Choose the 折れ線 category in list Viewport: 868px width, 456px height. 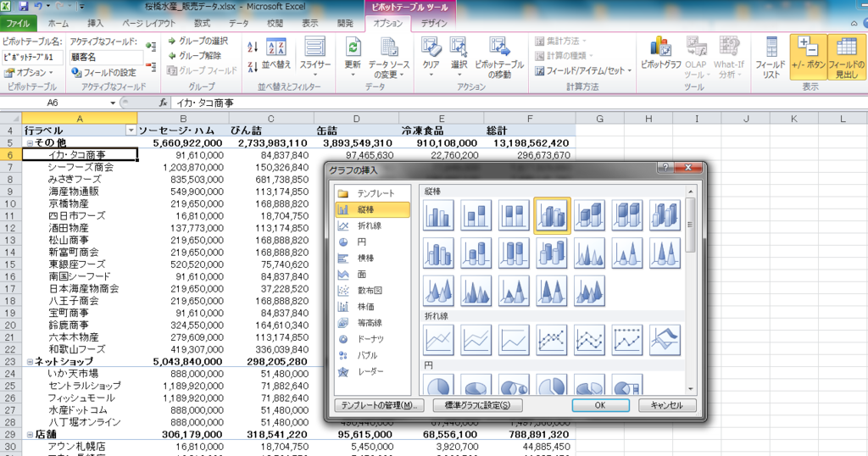pyautogui.click(x=373, y=225)
